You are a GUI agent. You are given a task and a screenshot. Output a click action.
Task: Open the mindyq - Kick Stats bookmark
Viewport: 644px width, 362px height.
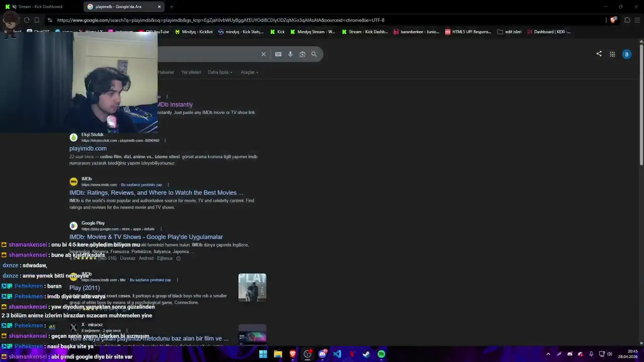point(241,32)
